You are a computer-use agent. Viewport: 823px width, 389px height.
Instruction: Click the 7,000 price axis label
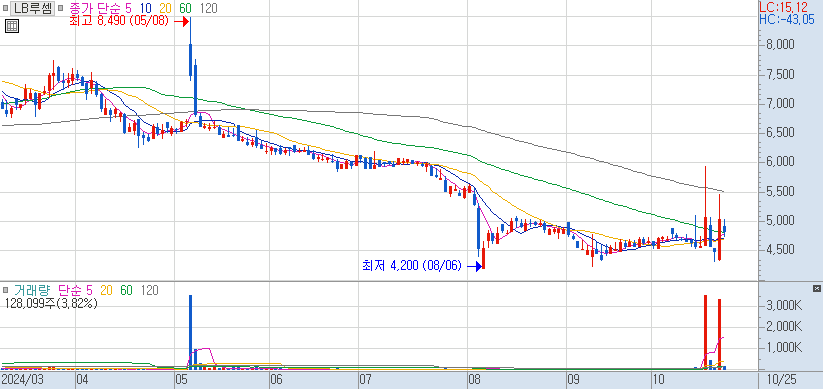[780, 103]
